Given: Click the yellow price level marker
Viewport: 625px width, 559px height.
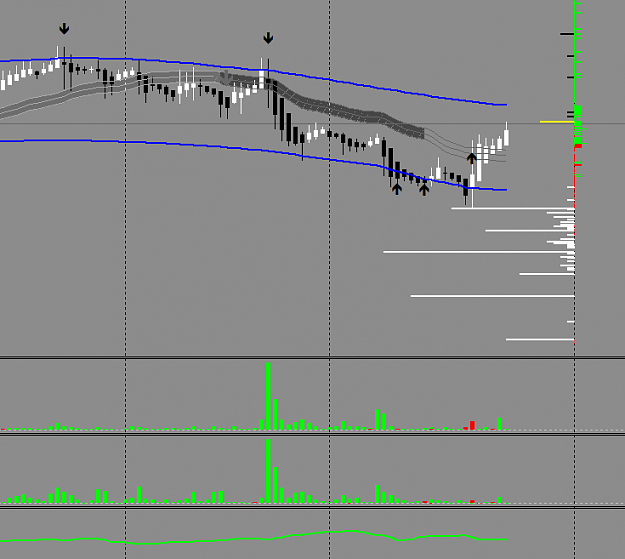Looking at the screenshot, I should [557, 122].
